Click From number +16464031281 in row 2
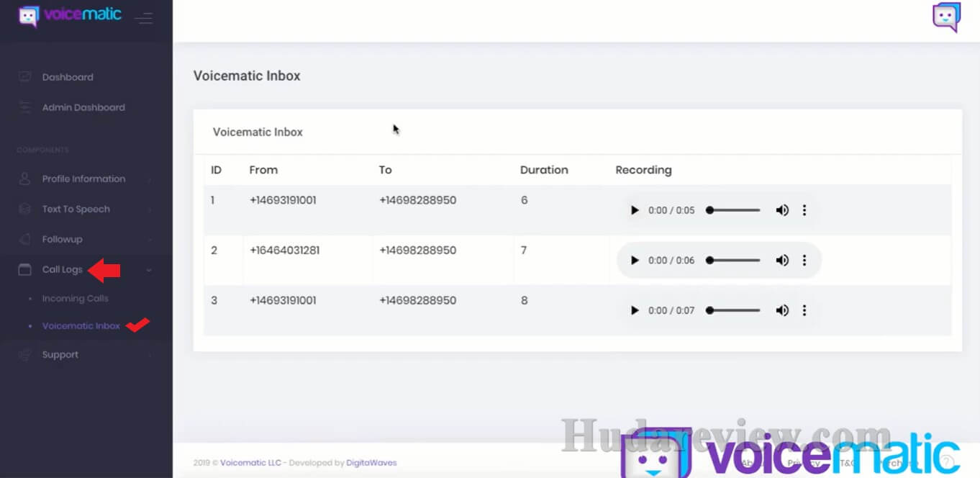Screen dimensions: 980x478 pos(285,251)
